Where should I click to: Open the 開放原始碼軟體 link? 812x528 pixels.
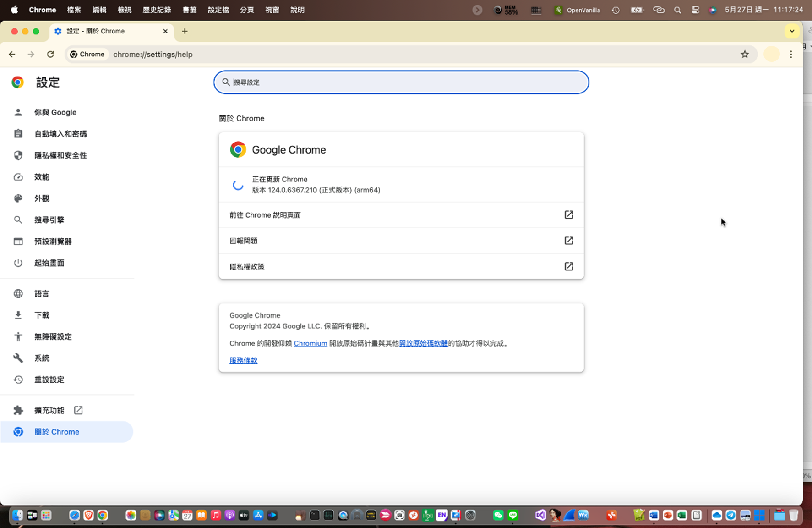click(x=424, y=343)
